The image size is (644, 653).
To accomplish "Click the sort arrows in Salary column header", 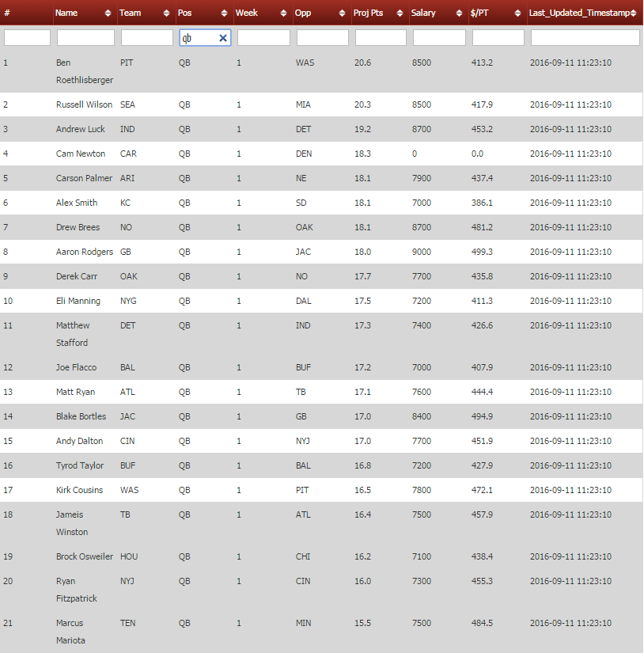I will [x=460, y=13].
